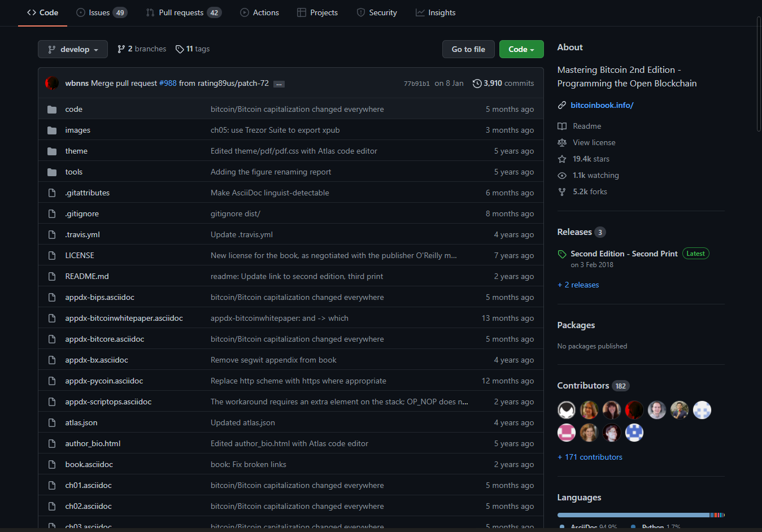Image resolution: width=762 pixels, height=532 pixels.
Task: Click the theme folder icon
Action: coord(52,151)
